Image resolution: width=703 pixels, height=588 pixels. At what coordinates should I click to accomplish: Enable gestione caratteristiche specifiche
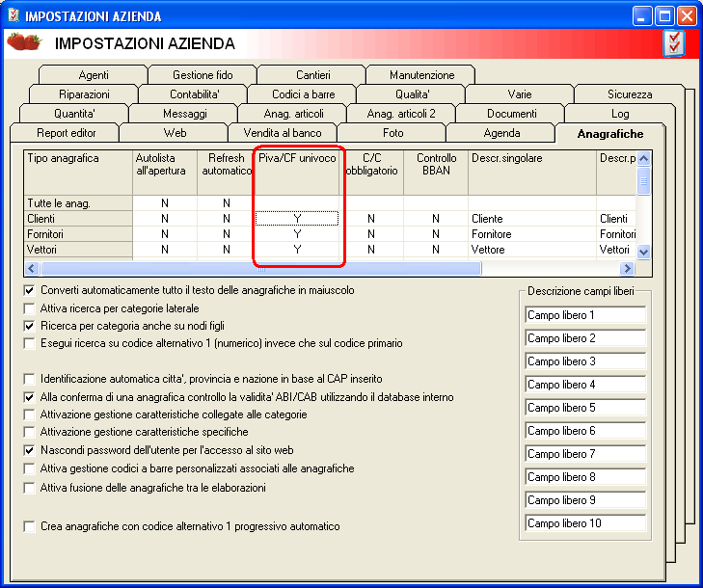click(29, 432)
